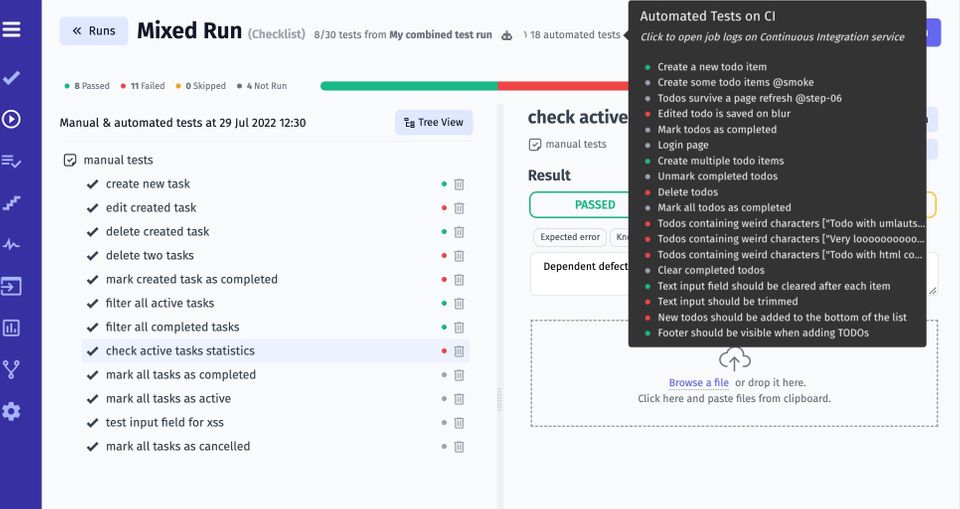Open the Branches fork sidebar icon

(11, 369)
